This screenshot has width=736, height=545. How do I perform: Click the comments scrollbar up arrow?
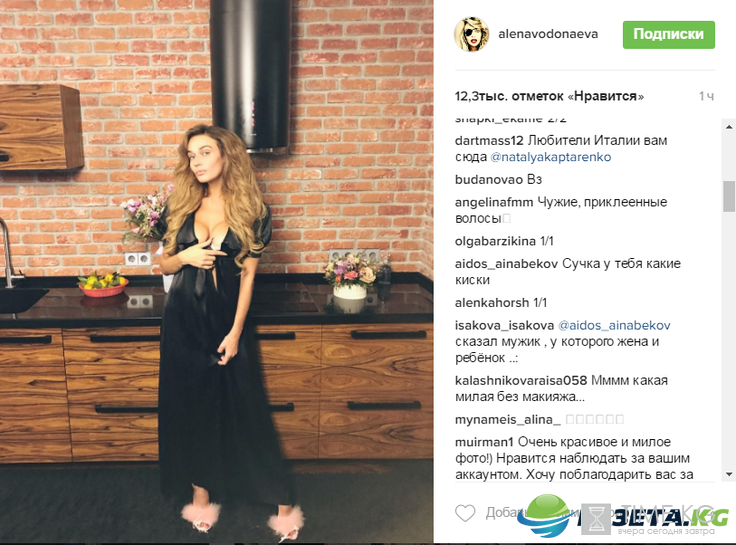click(x=729, y=127)
